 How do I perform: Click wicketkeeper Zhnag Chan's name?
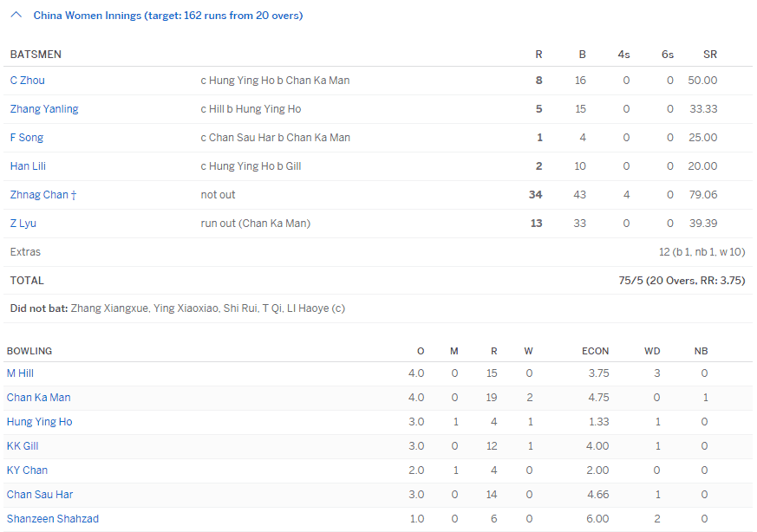(x=39, y=195)
